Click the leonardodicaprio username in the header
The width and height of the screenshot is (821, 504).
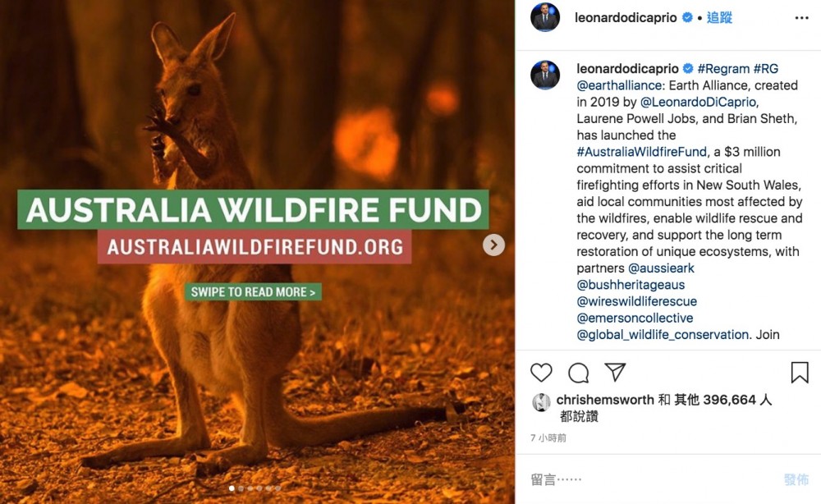point(627,17)
